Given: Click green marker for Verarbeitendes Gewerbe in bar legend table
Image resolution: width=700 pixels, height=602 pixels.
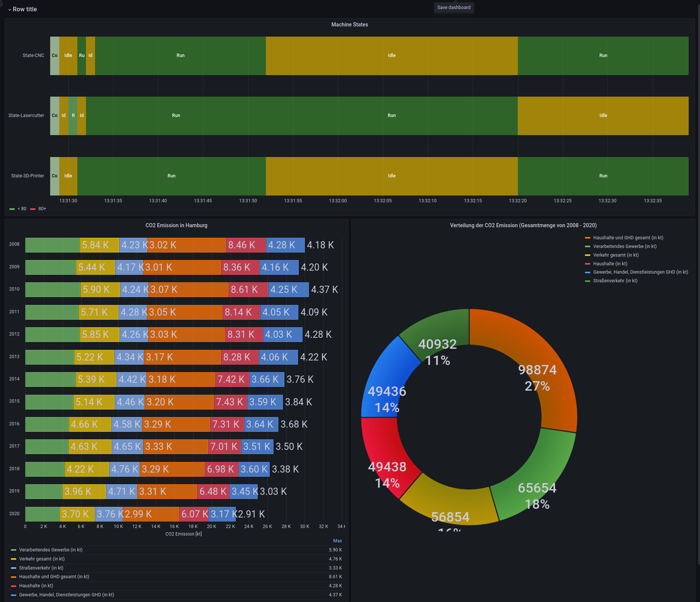Looking at the screenshot, I should 14,550.
